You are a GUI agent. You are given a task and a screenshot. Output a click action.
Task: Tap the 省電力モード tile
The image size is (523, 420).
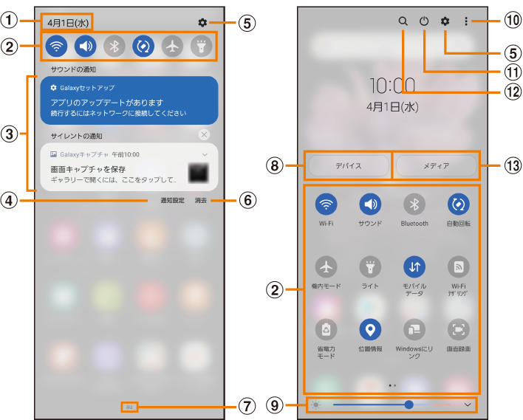(326, 329)
